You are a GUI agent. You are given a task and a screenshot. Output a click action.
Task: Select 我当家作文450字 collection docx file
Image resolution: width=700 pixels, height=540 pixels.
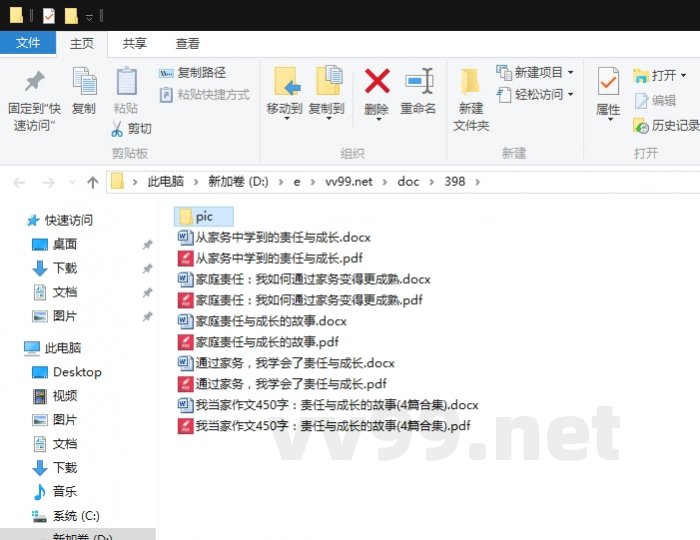328,405
